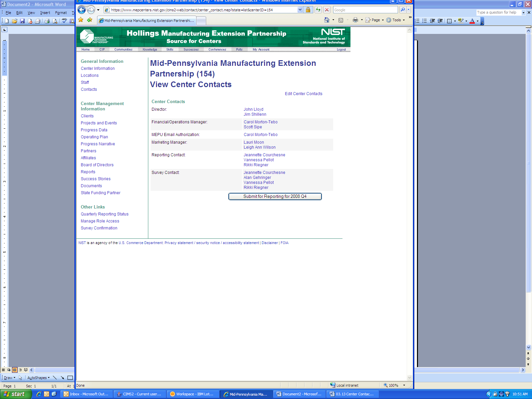This screenshot has height=399, width=532.
Task: Click the Edit Center Contacts link
Action: tap(304, 94)
